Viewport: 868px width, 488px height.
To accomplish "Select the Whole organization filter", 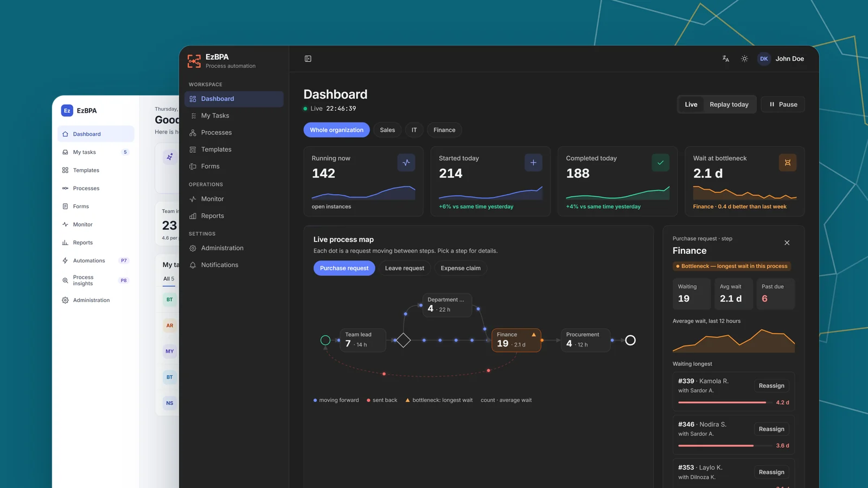I will (336, 130).
